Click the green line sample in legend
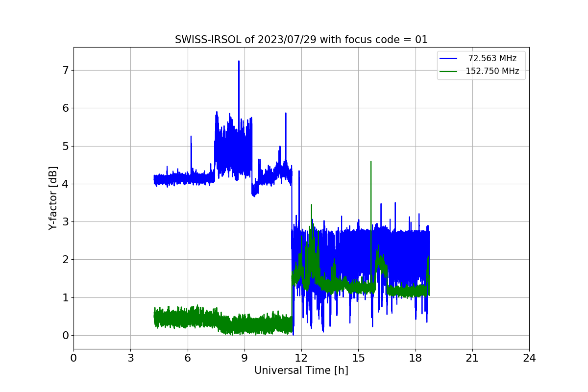The image size is (588, 392). tap(448, 72)
